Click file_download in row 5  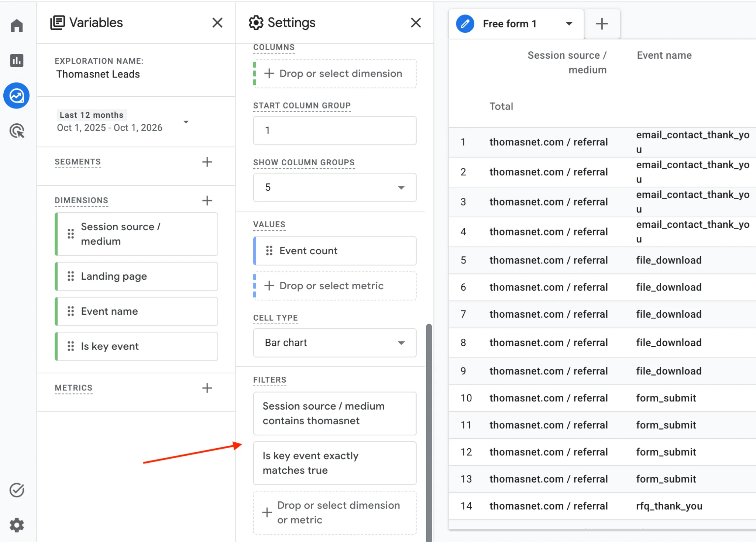(669, 260)
